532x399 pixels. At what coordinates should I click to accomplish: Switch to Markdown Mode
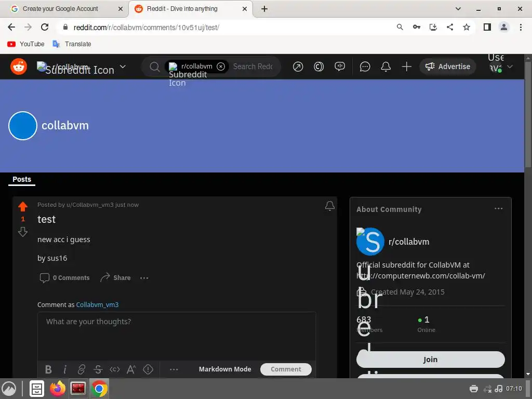225,369
